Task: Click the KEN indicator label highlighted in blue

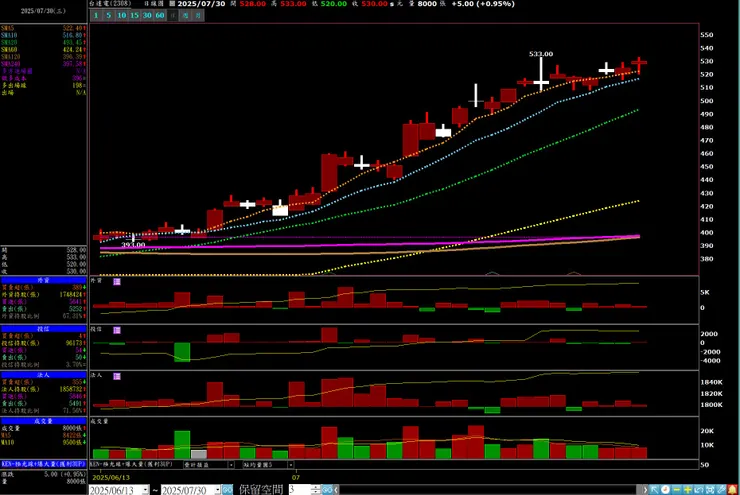Action: coord(43,464)
